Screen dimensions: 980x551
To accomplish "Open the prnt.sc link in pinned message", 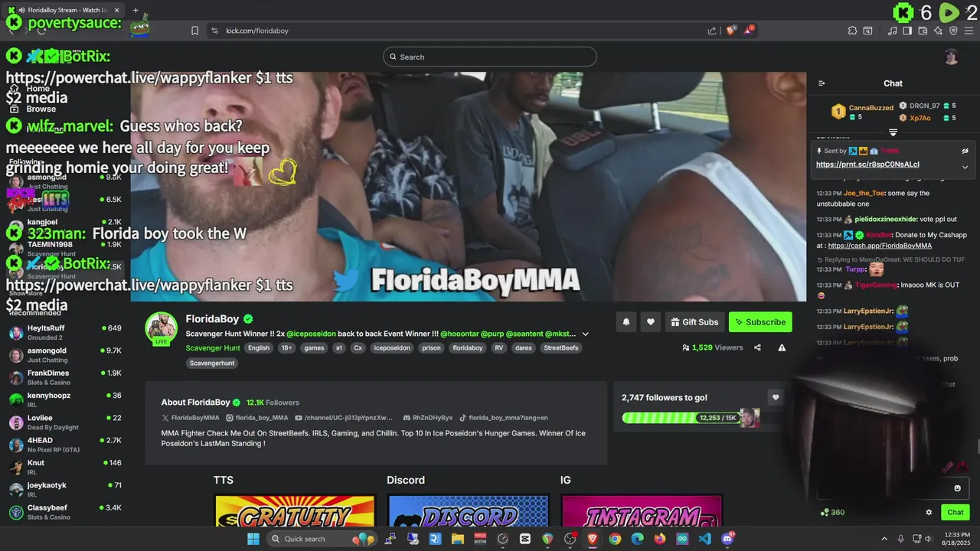I will (x=867, y=165).
